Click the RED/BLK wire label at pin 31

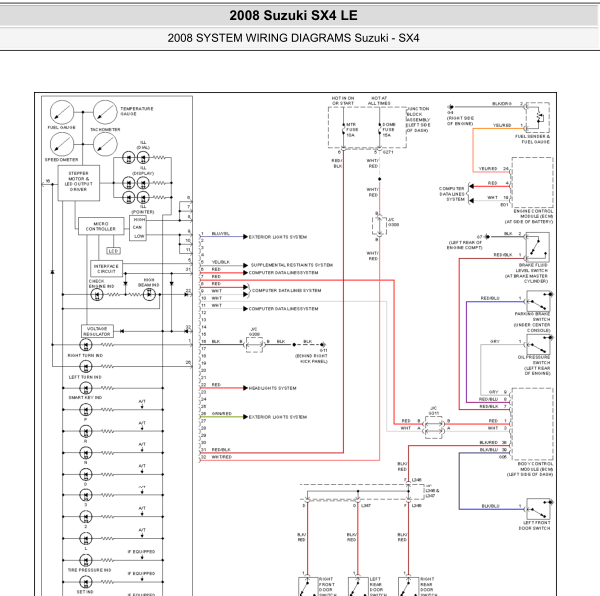click(221, 450)
